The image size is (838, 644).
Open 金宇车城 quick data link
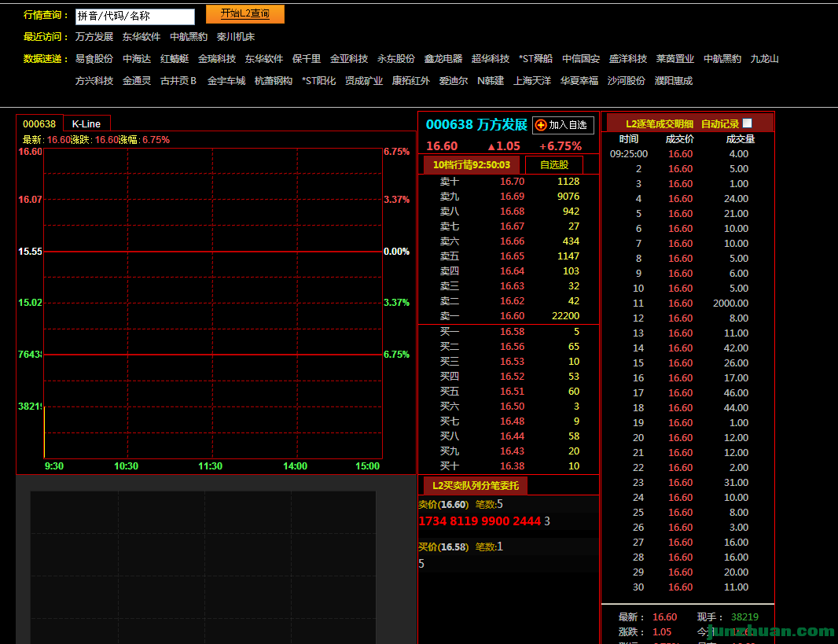click(226, 81)
